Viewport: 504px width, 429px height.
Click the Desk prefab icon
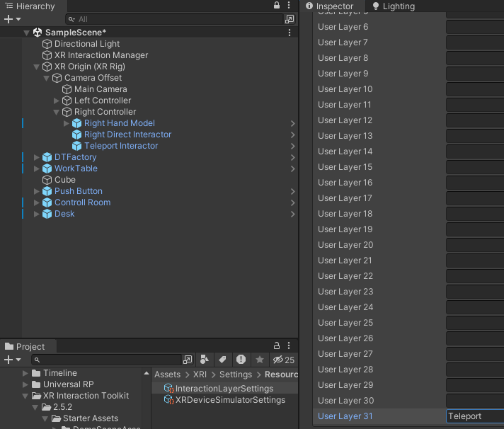click(47, 214)
